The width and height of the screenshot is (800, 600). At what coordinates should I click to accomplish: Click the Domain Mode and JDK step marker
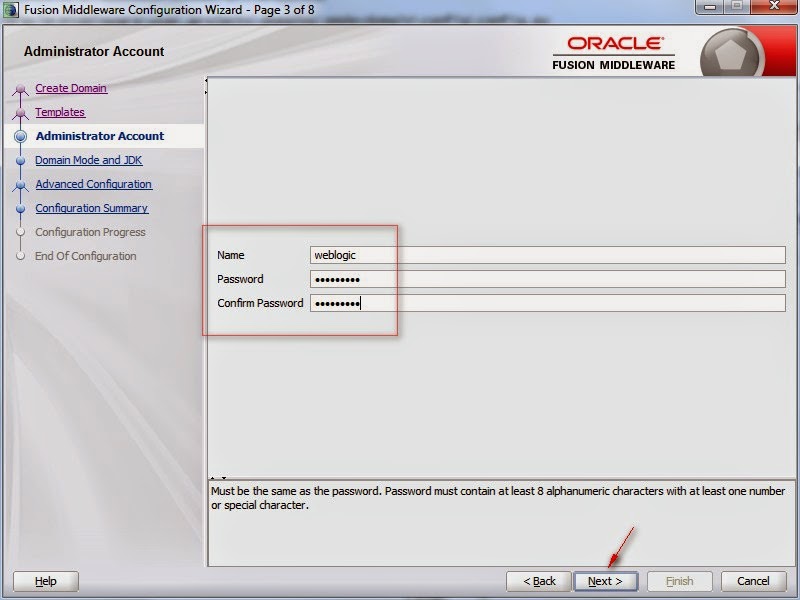[x=20, y=160]
